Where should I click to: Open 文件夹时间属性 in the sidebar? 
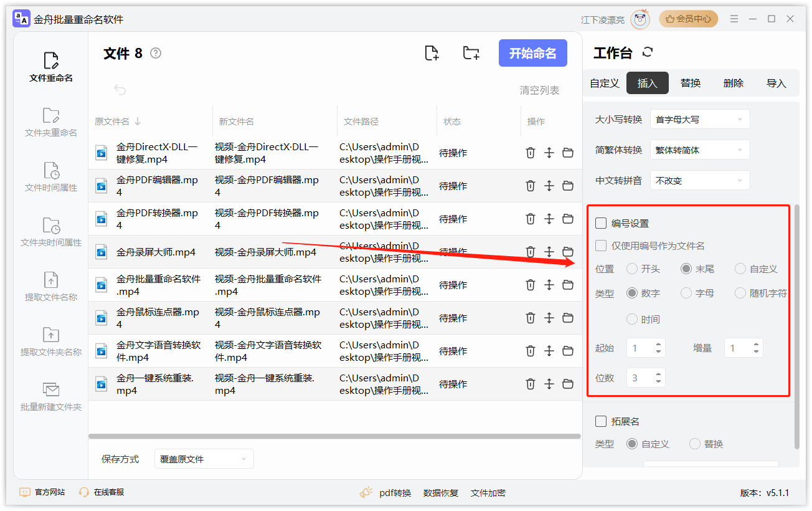pos(51,232)
